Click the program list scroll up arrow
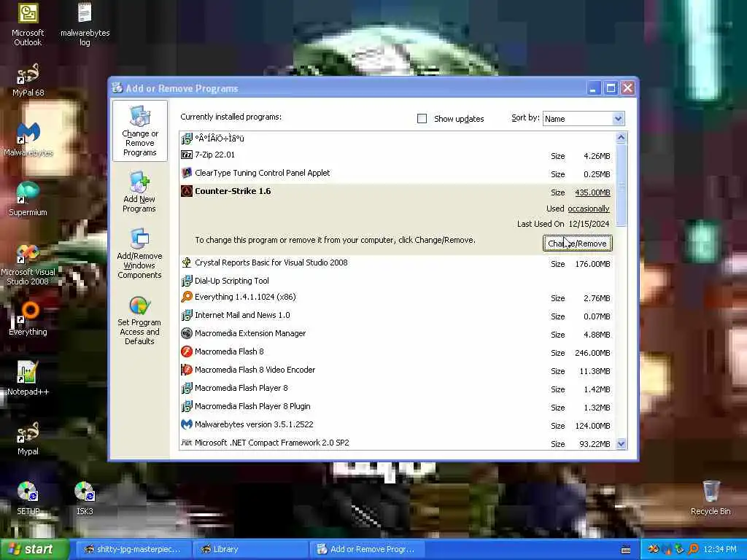 621,138
